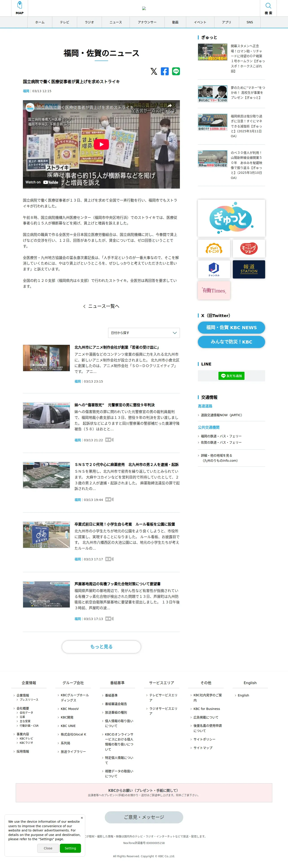Open the search magnifier icon
The height and width of the screenshot is (868, 288).
pos(268,8)
